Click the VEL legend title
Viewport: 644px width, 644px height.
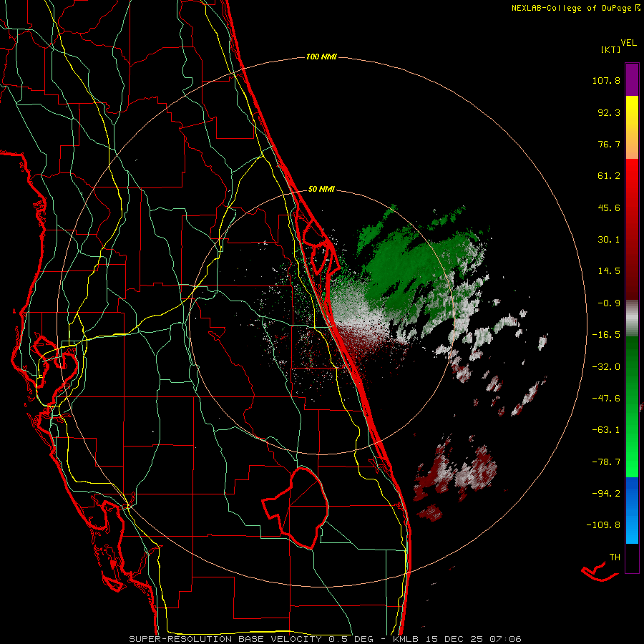pyautogui.click(x=628, y=43)
